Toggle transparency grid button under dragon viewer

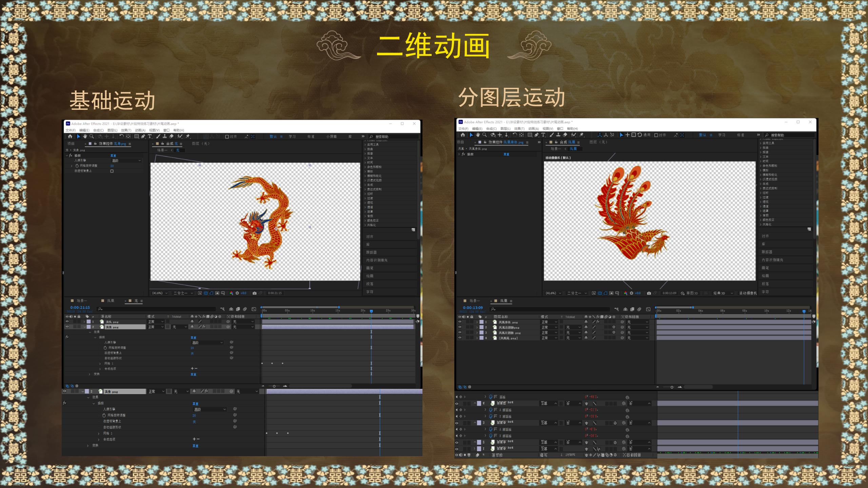(205, 293)
